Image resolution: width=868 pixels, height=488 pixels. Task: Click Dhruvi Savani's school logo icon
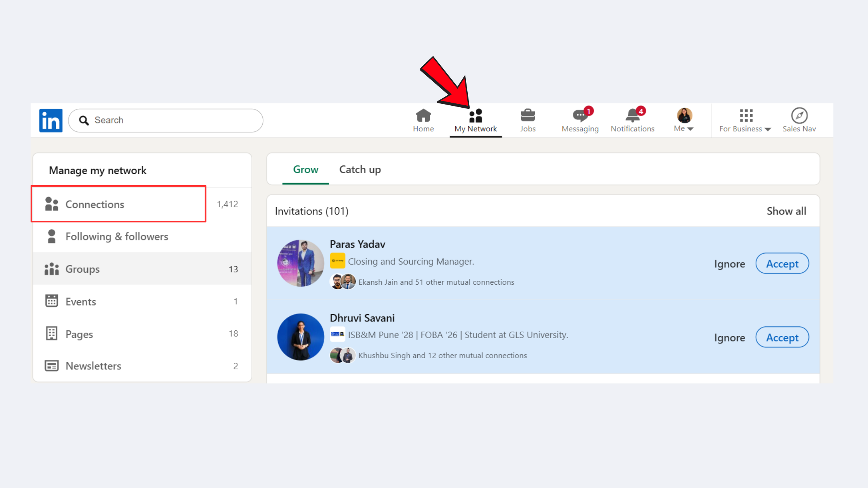(x=338, y=334)
